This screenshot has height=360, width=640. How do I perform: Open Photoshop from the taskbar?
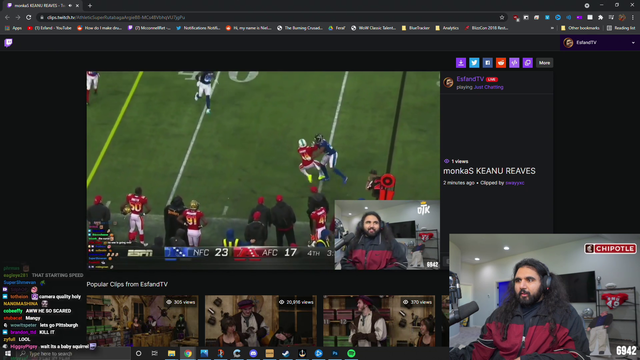click(x=335, y=353)
